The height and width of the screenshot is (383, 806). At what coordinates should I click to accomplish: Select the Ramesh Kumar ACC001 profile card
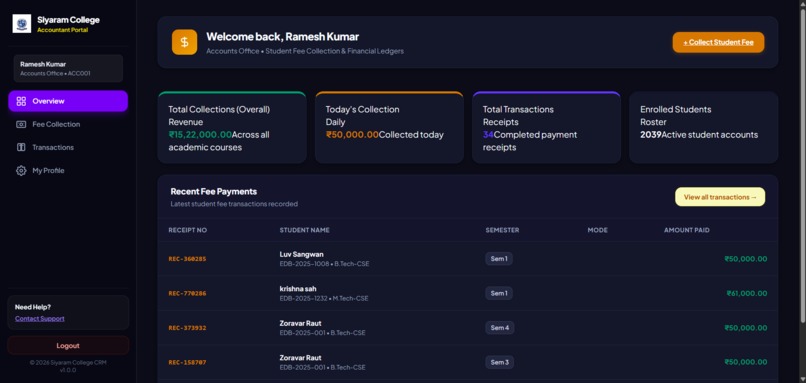[x=68, y=68]
